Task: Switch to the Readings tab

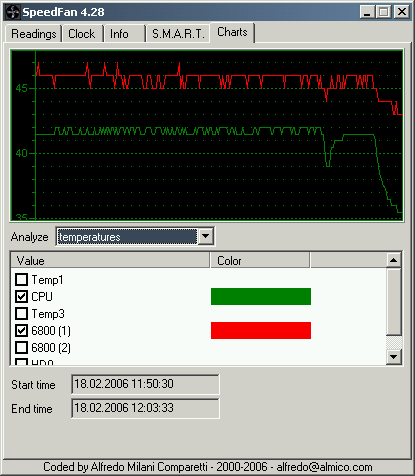Action: click(34, 34)
